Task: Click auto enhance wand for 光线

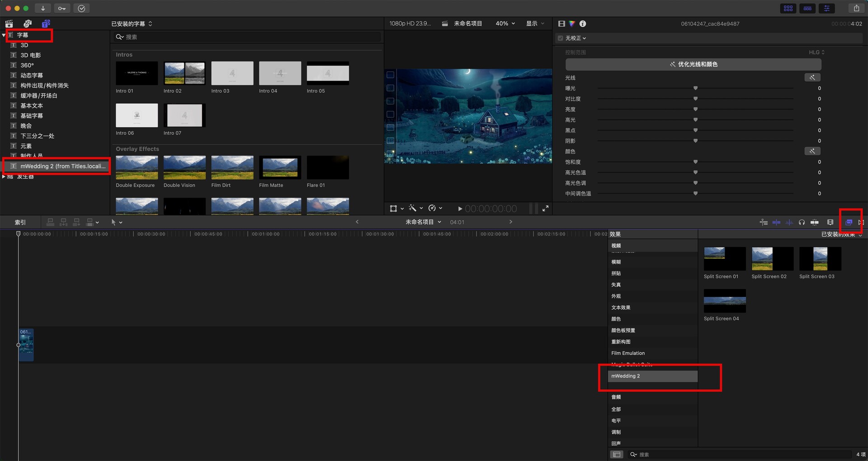Action: point(812,78)
